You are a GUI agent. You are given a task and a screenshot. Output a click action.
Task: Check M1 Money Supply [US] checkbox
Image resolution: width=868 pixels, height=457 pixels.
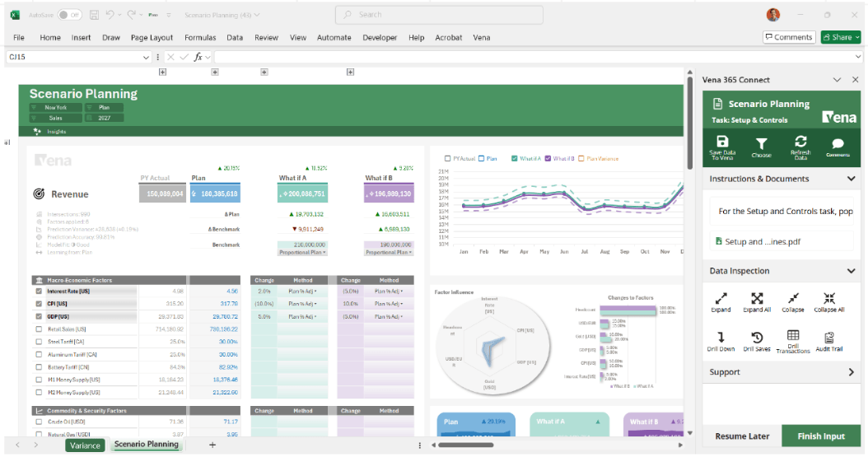(x=39, y=380)
